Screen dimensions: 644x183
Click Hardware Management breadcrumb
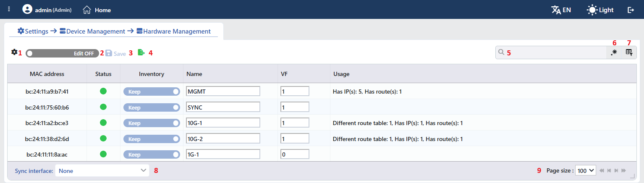pyautogui.click(x=173, y=31)
